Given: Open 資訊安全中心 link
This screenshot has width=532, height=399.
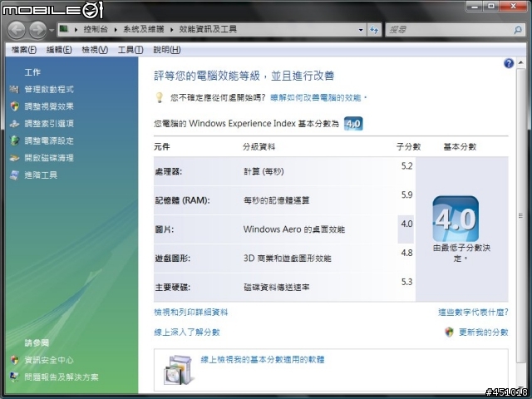Looking at the screenshot, I should tap(49, 360).
